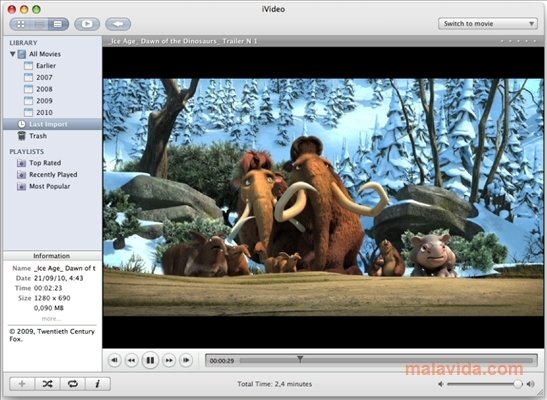The width and height of the screenshot is (547, 400).
Task: Select the cover flow view button
Action: [x=39, y=24]
